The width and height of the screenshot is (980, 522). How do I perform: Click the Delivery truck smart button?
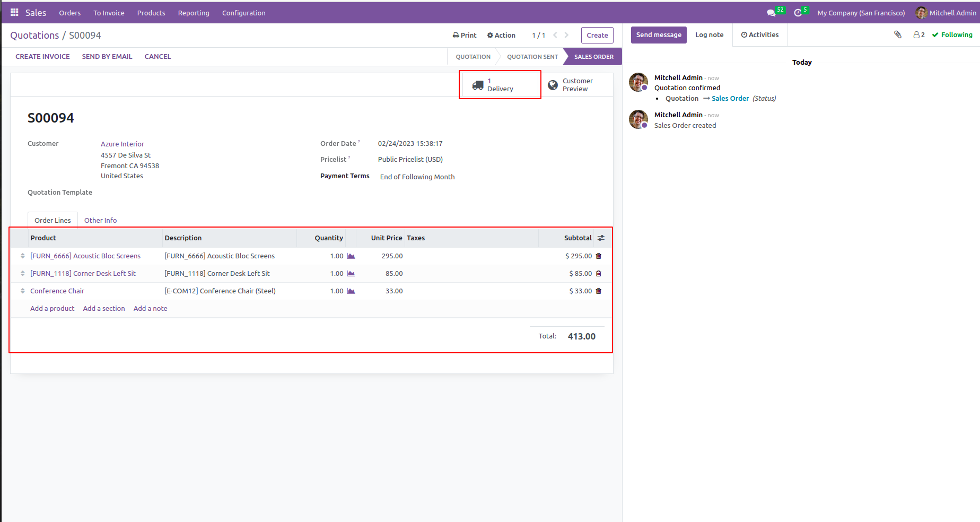click(x=500, y=85)
